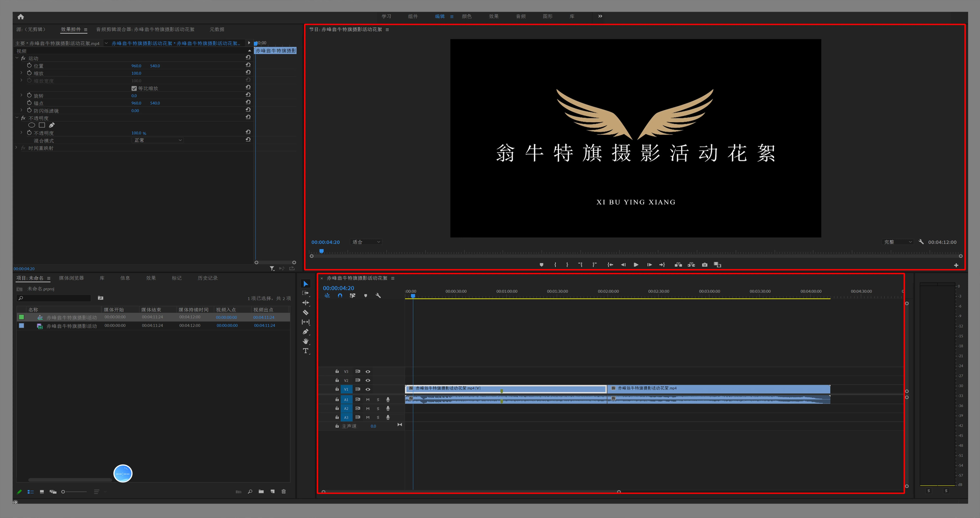Click the delete trash icon in the Project panel
This screenshot has height=518, width=980.
pos(283,491)
